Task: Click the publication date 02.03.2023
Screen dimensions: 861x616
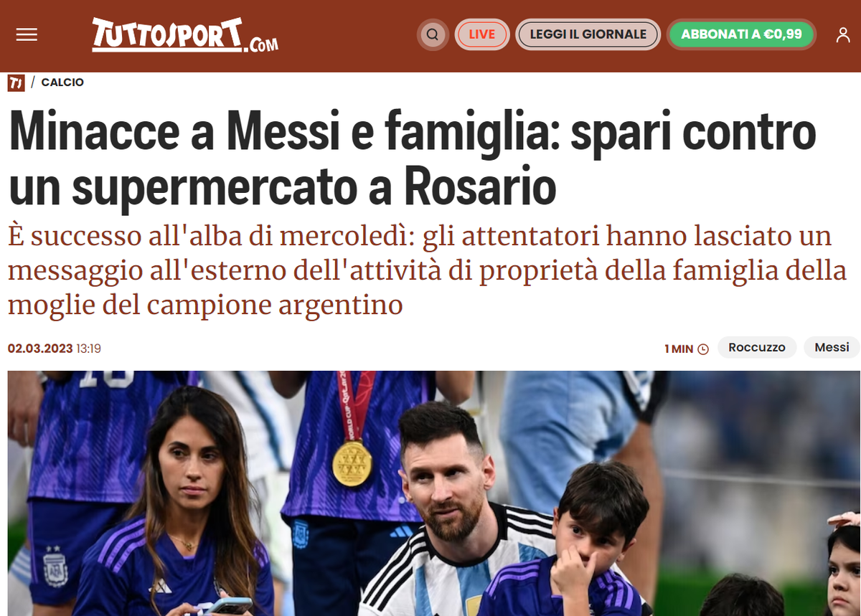Action: click(40, 349)
